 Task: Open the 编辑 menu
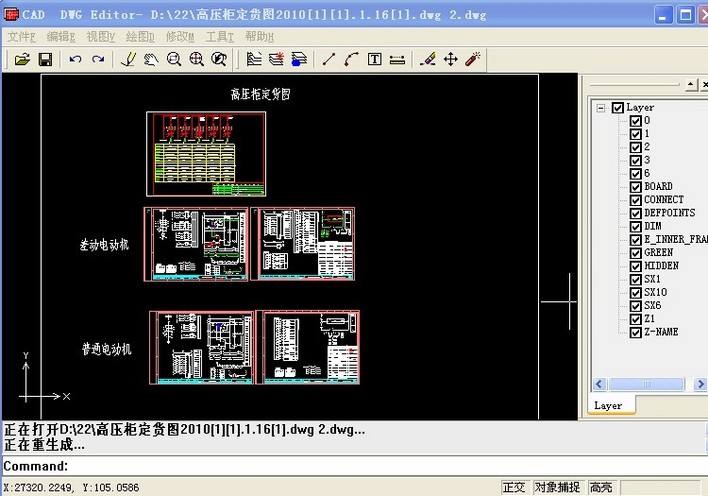click(61, 37)
